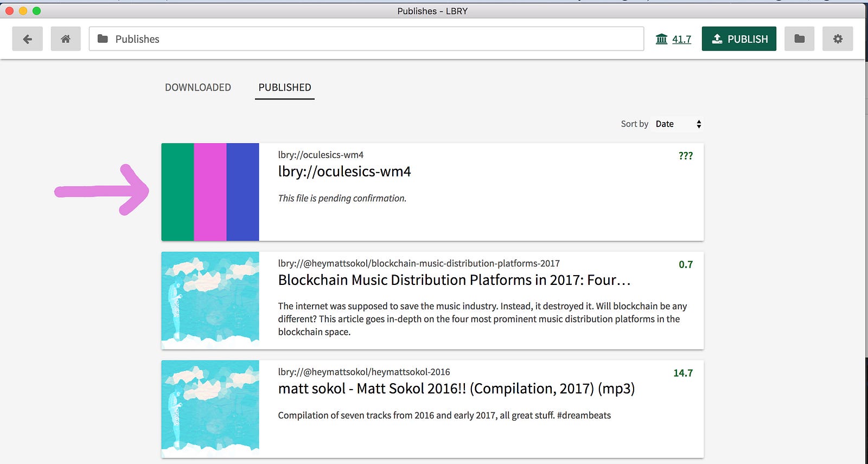Click the 0.7 price value
This screenshot has height=464, width=868.
[x=686, y=264]
